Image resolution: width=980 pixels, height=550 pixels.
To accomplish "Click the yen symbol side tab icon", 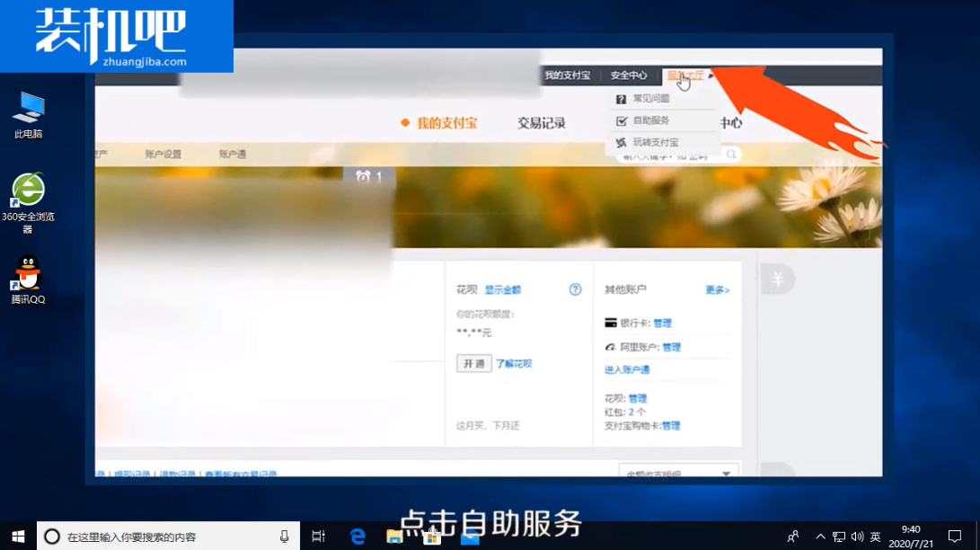I will tap(777, 279).
